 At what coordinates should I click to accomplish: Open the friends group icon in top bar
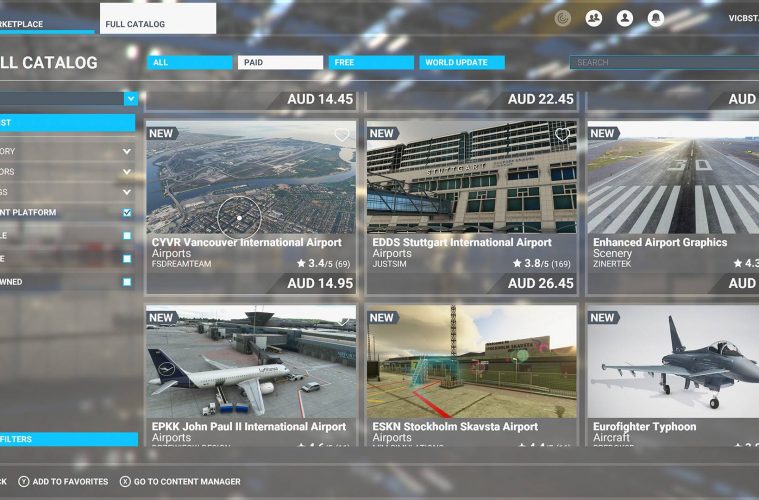coord(593,18)
